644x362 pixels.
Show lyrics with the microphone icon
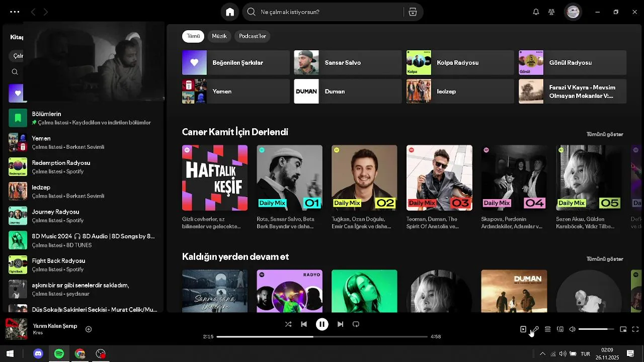pos(535,329)
